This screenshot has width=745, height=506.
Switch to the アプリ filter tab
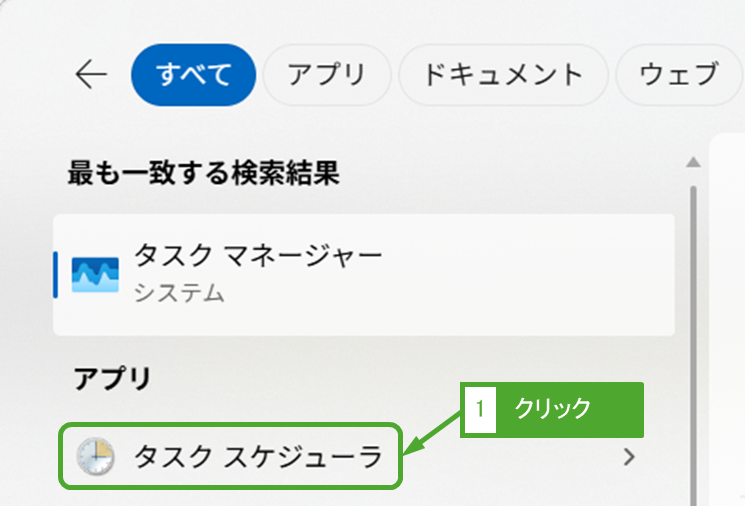(325, 74)
